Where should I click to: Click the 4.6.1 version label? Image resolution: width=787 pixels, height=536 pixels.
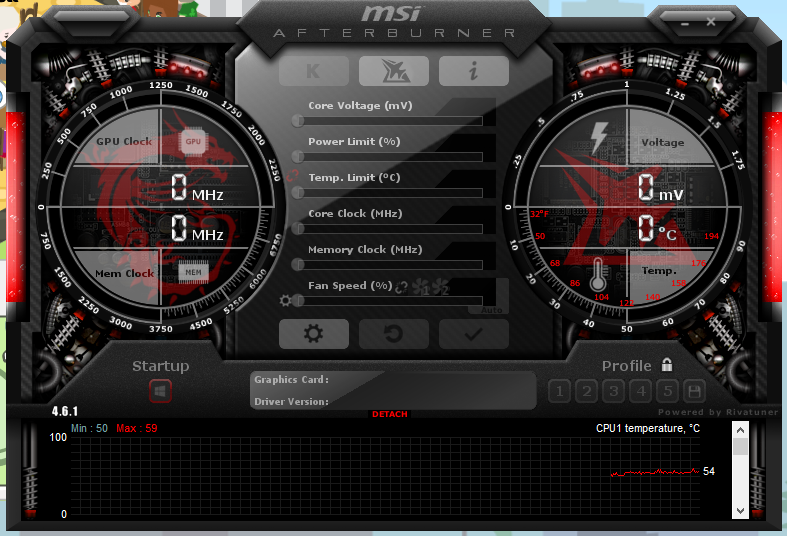coord(65,412)
